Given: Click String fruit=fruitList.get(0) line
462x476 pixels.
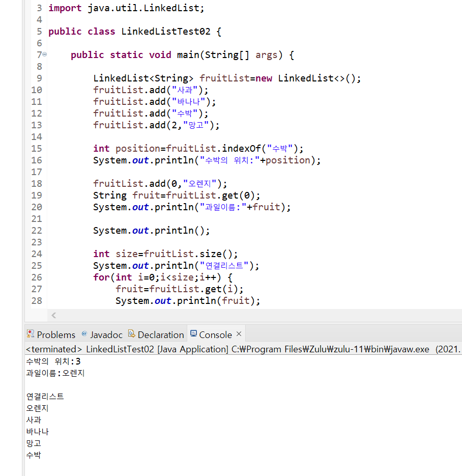Looking at the screenshot, I should point(177,195).
